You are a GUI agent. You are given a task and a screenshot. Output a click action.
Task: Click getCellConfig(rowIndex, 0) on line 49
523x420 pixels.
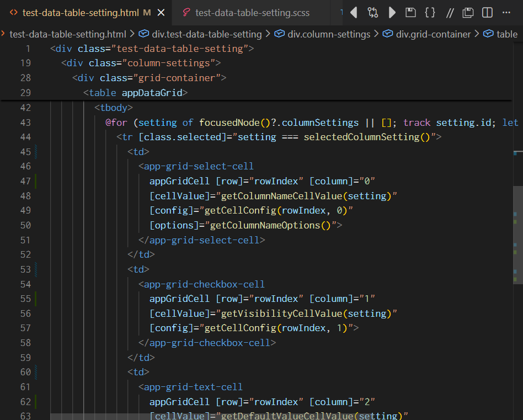pos(276,210)
